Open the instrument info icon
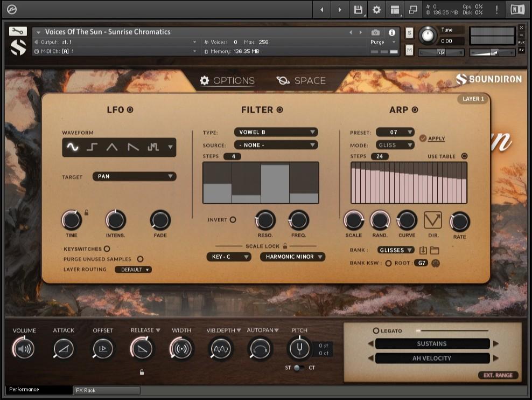532x400 pixels. point(393,32)
